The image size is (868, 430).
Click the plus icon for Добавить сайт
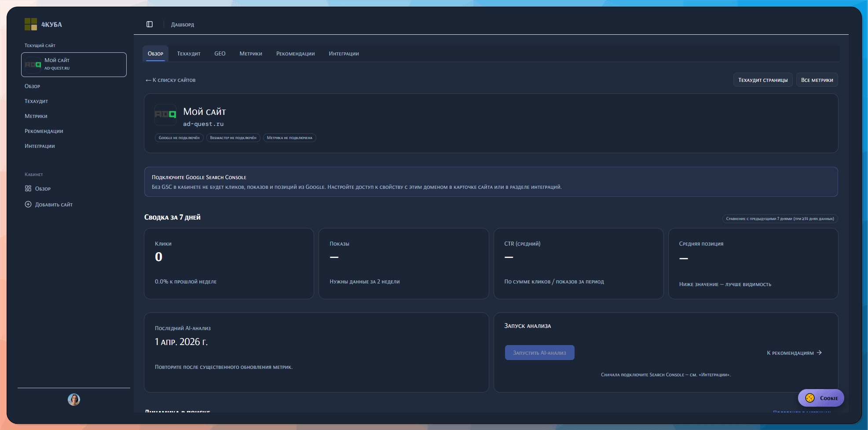coord(28,204)
